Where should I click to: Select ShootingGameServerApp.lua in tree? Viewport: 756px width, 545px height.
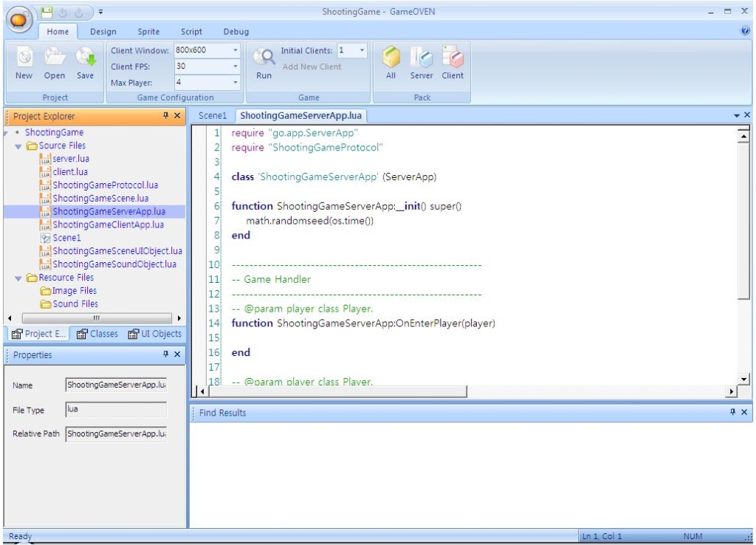click(109, 211)
